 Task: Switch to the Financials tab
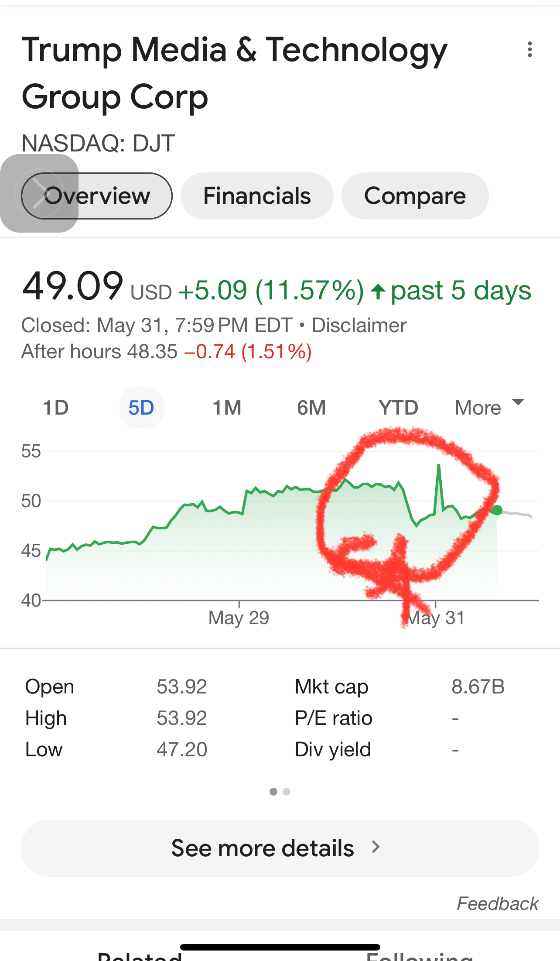[257, 196]
